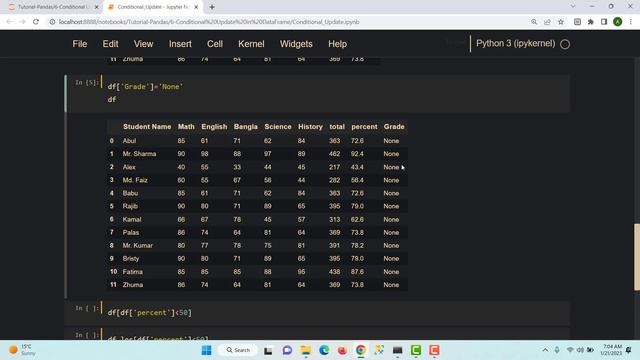Viewport: 640px width, 360px height.
Task: Open the Chrome three-dot menu
Action: click(x=631, y=22)
